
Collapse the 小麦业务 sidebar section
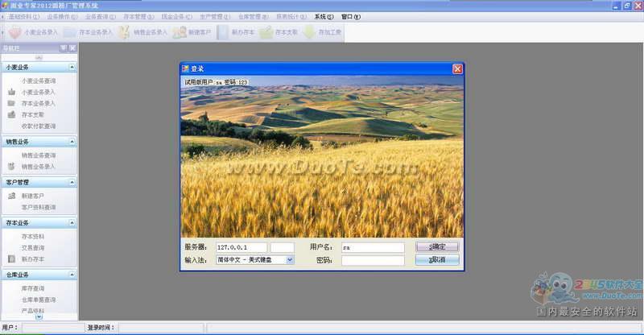[72, 68]
